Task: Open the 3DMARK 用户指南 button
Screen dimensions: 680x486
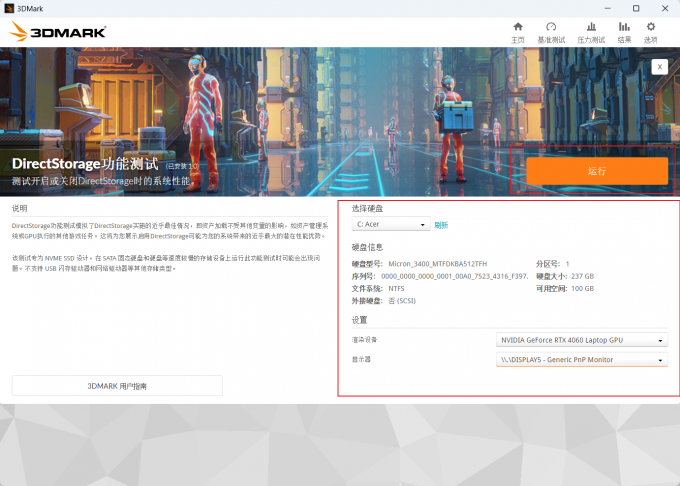Action: coord(117,385)
